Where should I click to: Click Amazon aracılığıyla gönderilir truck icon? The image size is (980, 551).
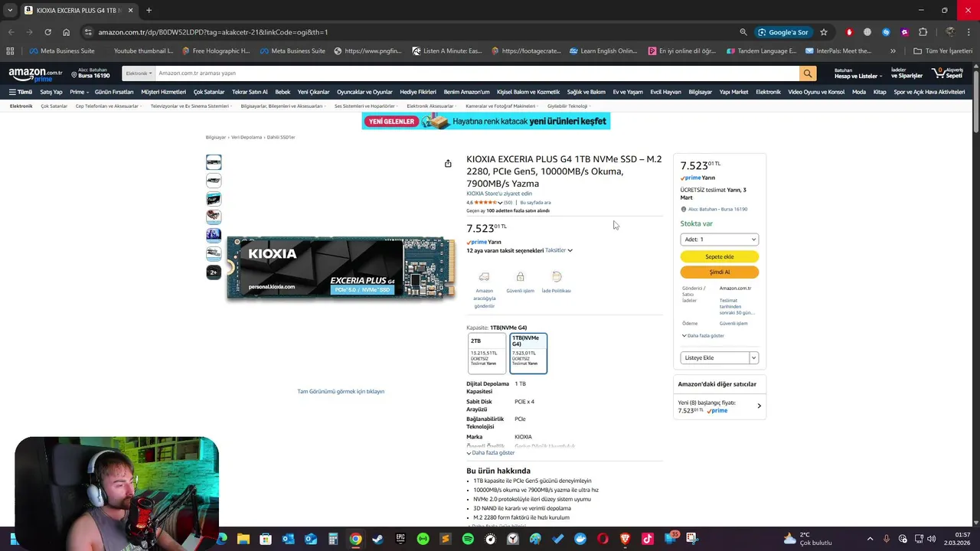484,276
